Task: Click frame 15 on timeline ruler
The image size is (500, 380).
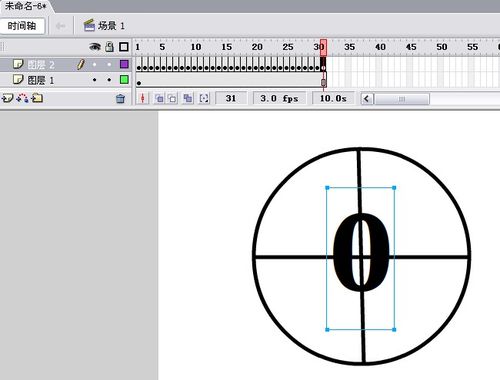Action: tap(227, 47)
